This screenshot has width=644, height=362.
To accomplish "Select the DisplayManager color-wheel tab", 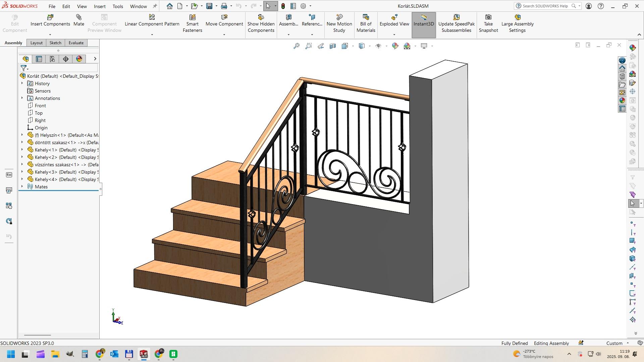I will tap(79, 59).
